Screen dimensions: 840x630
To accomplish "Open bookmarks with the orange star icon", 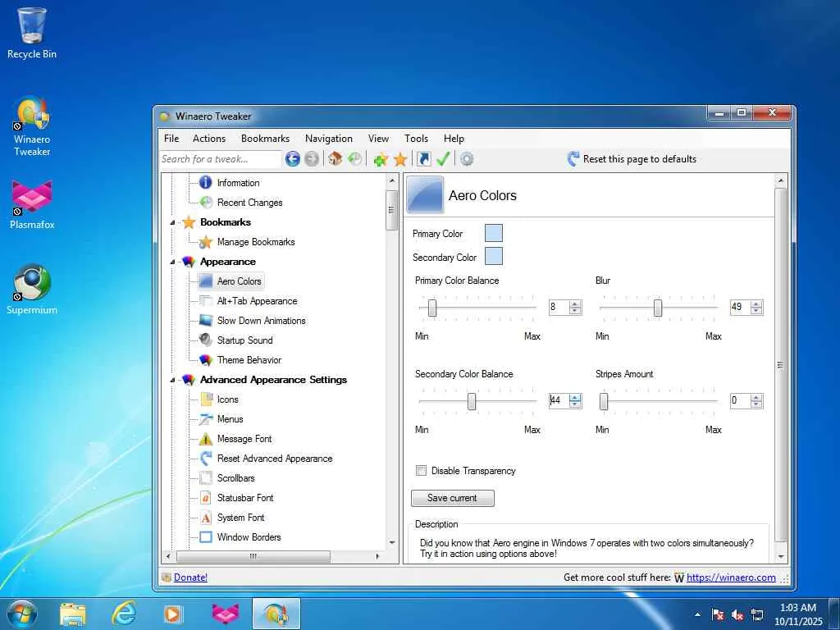I will [400, 159].
